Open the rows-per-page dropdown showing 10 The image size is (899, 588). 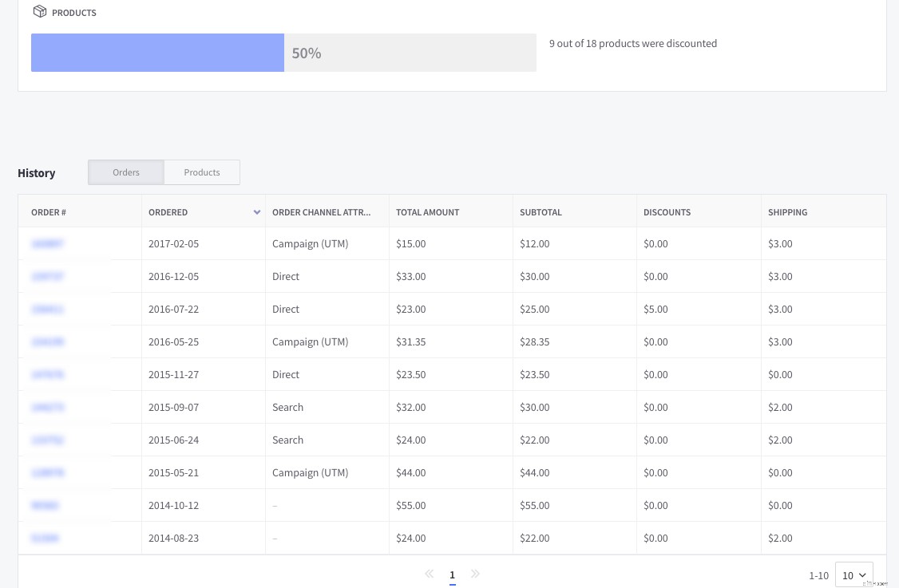click(x=853, y=574)
